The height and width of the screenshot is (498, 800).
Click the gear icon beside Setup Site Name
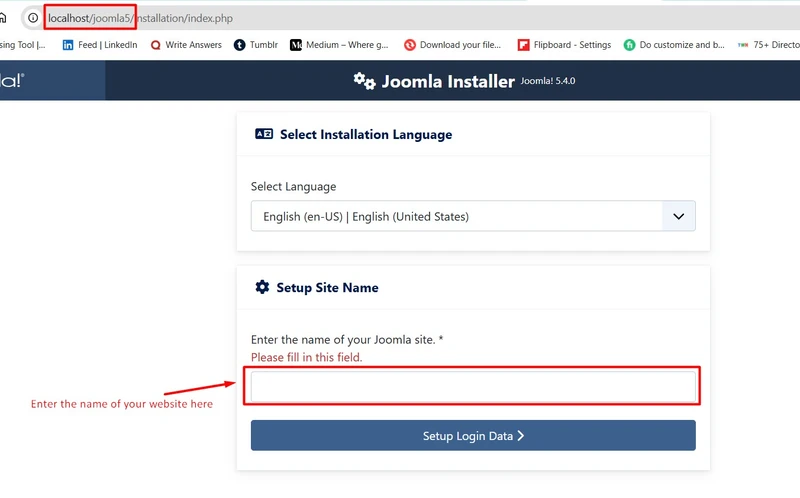tap(262, 287)
